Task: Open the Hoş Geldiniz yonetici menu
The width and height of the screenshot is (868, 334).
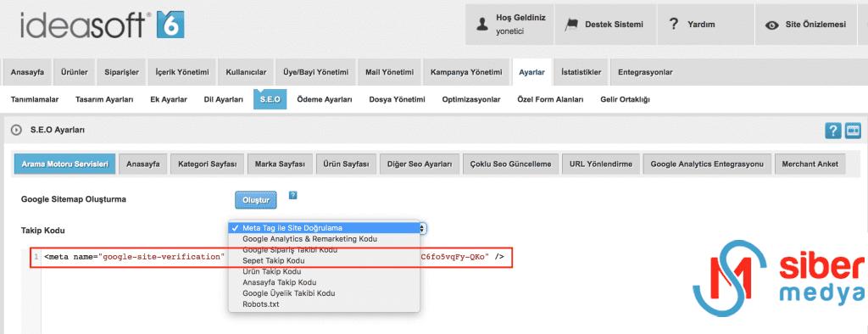Action: tap(509, 25)
